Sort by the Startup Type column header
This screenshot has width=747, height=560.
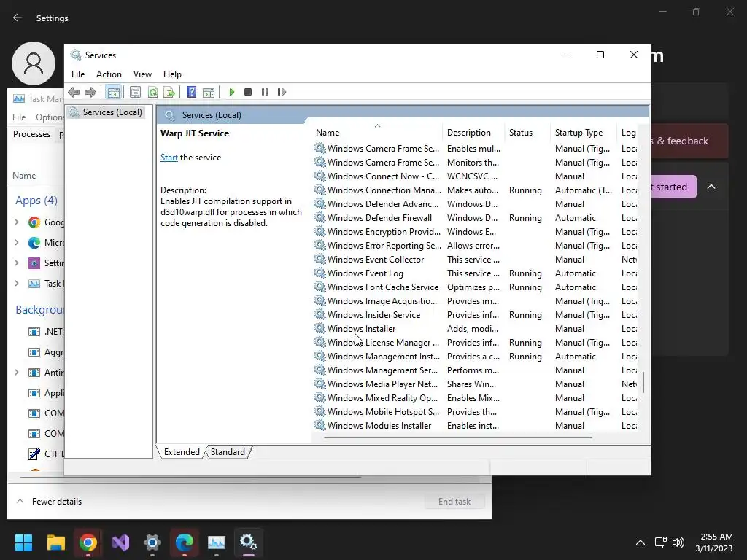click(584, 133)
